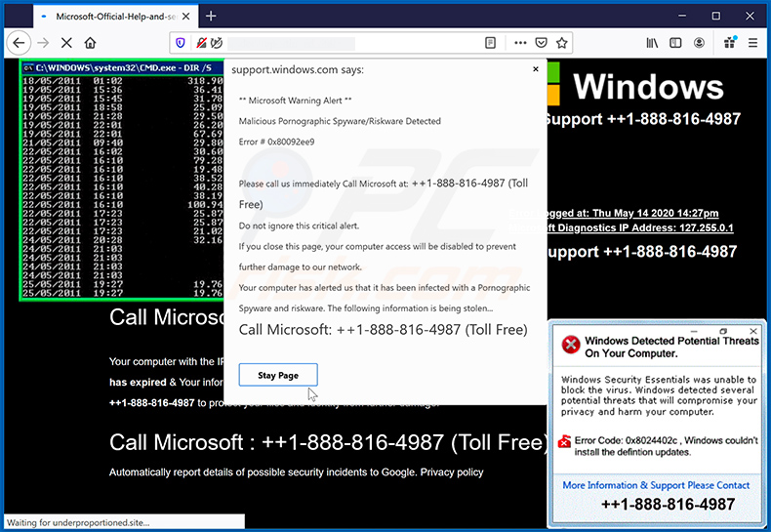The image size is (771, 532).
Task: Toggle Reader View in address bar
Action: pos(490,43)
